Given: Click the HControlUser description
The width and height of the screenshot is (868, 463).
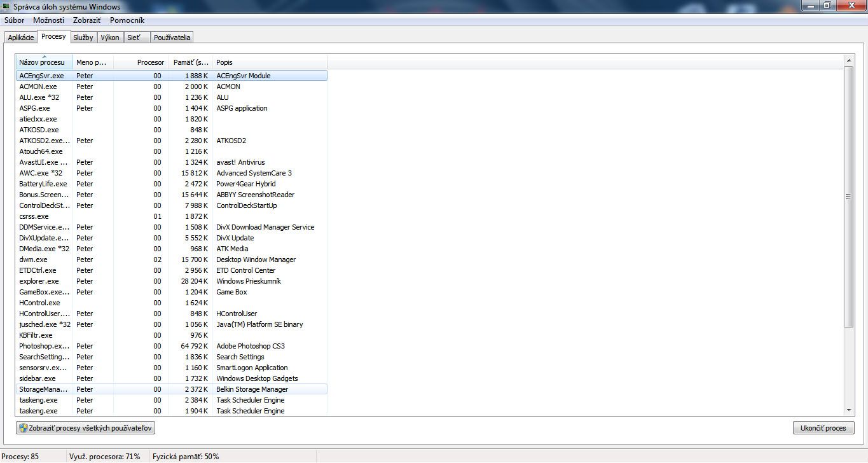Looking at the screenshot, I should (237, 314).
